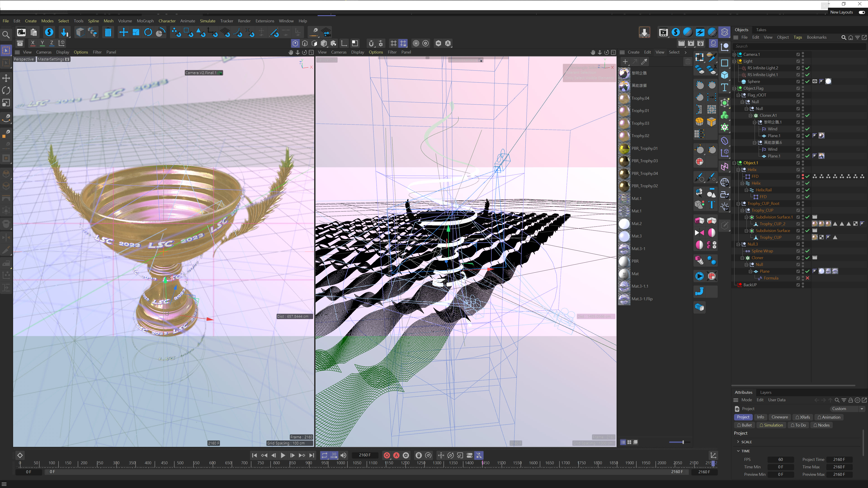Click the Scale tool square icon
This screenshot has height=488, width=868.
(x=136, y=32)
